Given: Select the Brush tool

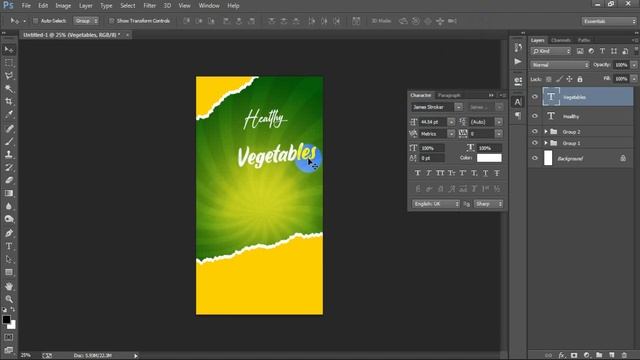Looking at the screenshot, I should [x=9, y=142].
